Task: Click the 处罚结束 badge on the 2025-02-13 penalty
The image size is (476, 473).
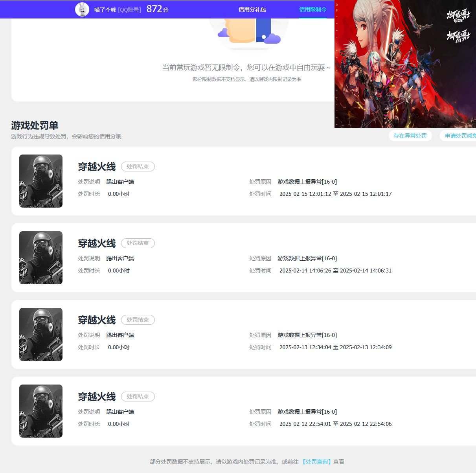Action: (138, 320)
